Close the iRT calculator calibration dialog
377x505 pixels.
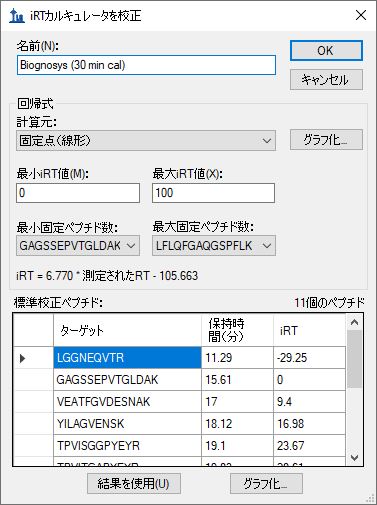(361, 15)
